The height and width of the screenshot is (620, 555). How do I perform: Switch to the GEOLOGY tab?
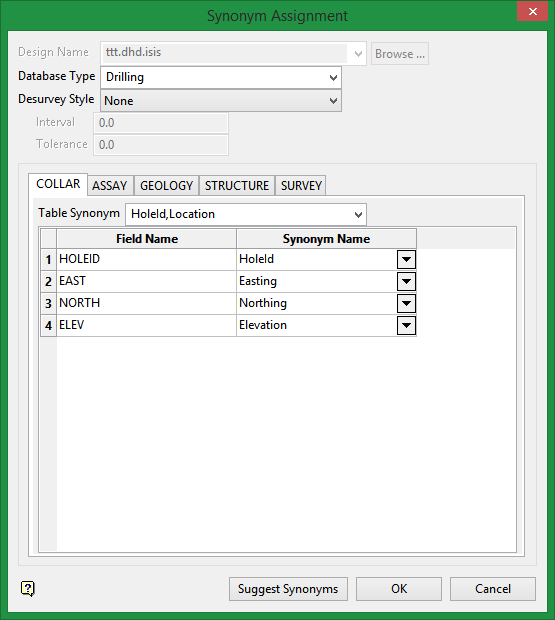click(166, 186)
